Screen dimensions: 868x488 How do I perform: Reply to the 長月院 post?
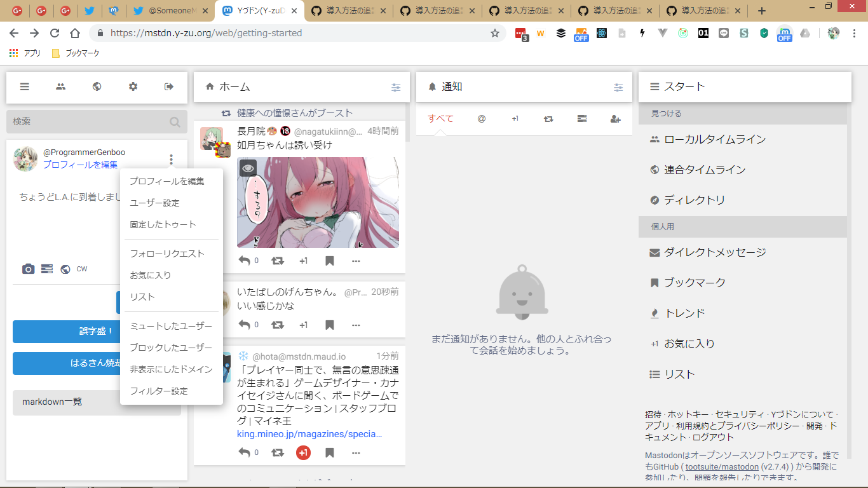click(245, 261)
